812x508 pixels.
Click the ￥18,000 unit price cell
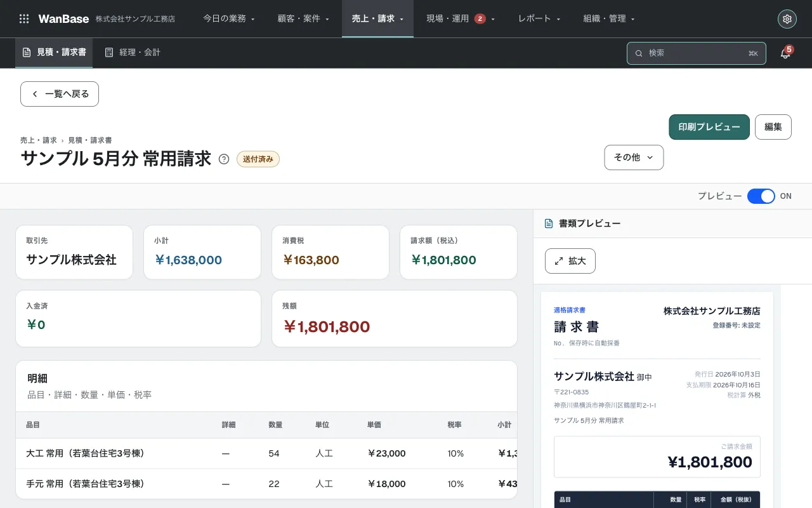click(x=386, y=484)
